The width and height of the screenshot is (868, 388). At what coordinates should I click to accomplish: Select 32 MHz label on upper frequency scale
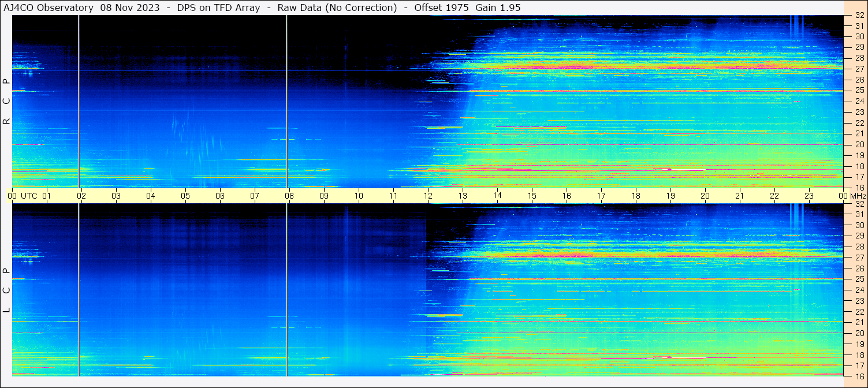point(859,16)
